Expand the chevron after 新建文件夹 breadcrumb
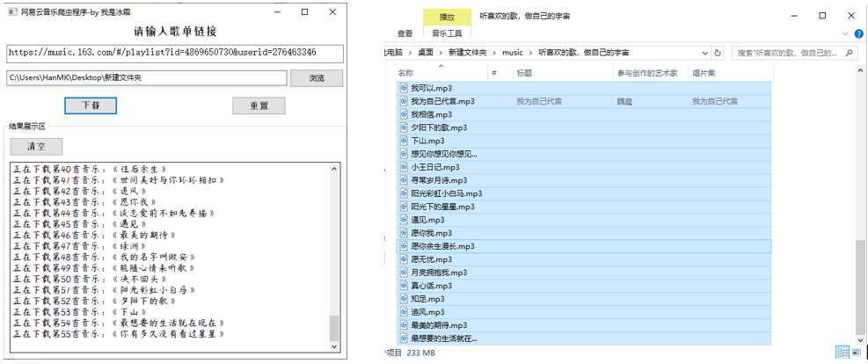The height and width of the screenshot is (364, 868). click(494, 53)
